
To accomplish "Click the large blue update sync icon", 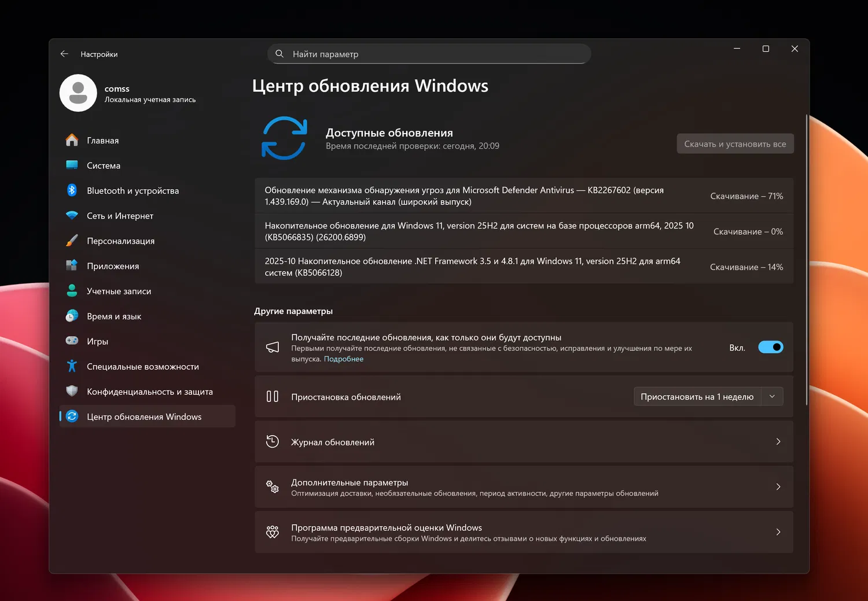I will (x=284, y=138).
